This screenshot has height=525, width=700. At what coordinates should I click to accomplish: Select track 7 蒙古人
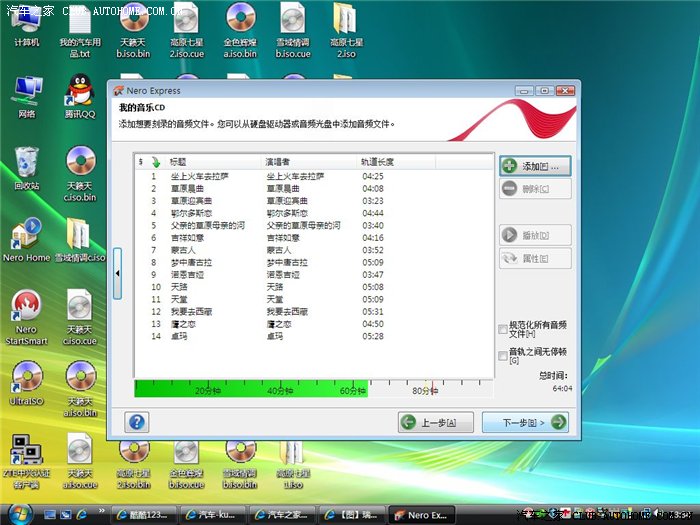click(x=312, y=250)
